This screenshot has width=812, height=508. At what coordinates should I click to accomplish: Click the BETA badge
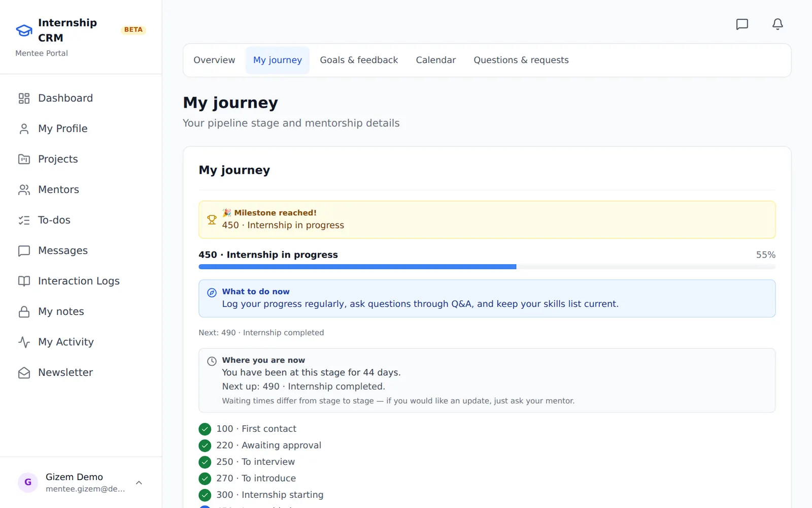click(x=133, y=30)
